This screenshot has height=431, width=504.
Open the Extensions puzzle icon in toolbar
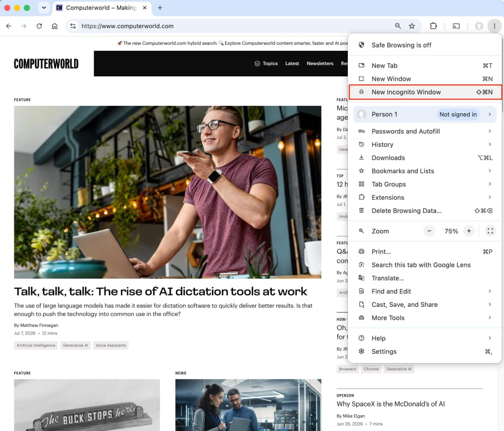pyautogui.click(x=433, y=26)
